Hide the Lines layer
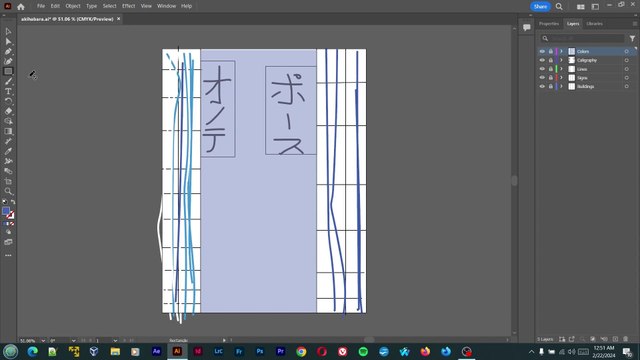640x360 pixels. tap(542, 69)
